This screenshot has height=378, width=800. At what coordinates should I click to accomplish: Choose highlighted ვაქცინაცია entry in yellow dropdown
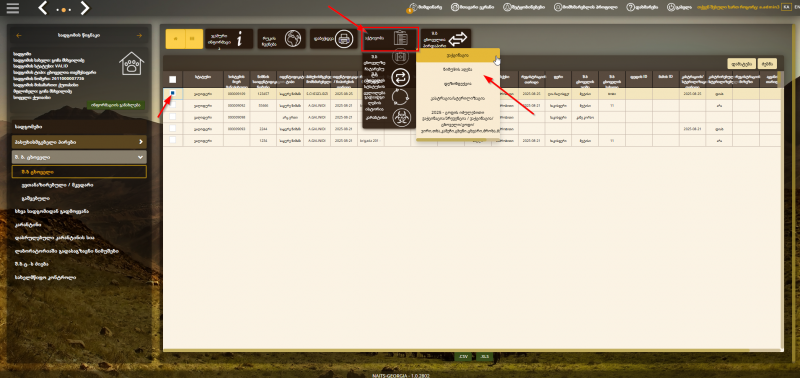point(458,54)
